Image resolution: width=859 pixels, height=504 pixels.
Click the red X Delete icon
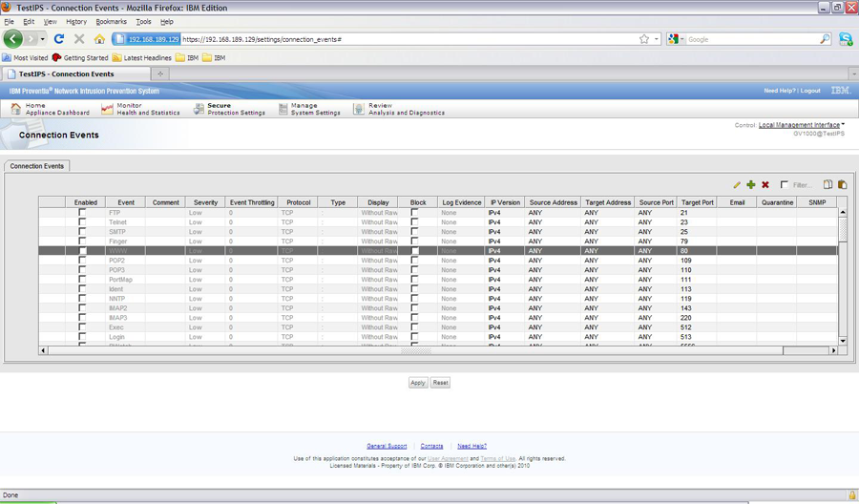click(765, 185)
